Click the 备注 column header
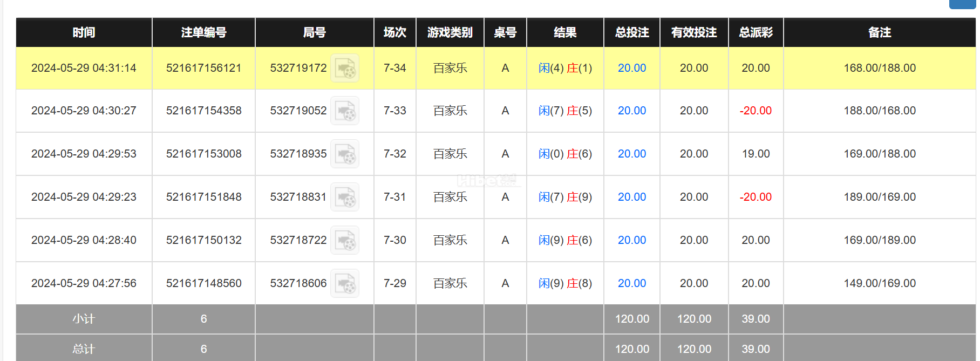The width and height of the screenshot is (980, 361). 880,32
